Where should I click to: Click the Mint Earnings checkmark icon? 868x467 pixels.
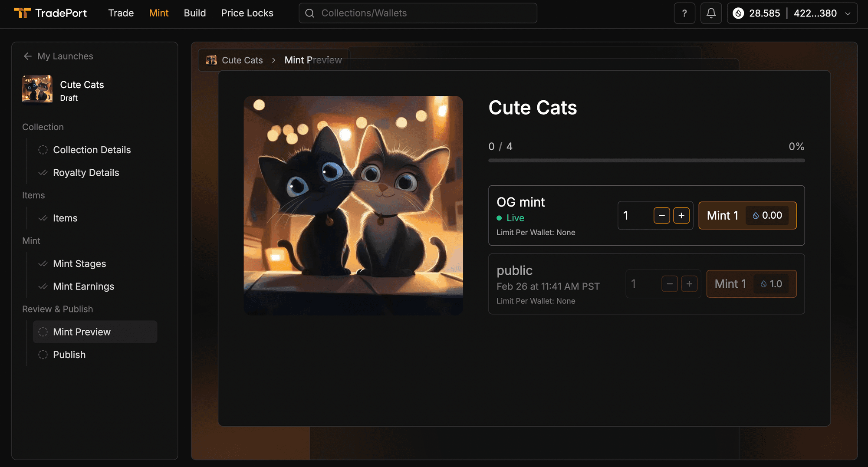[x=43, y=286]
